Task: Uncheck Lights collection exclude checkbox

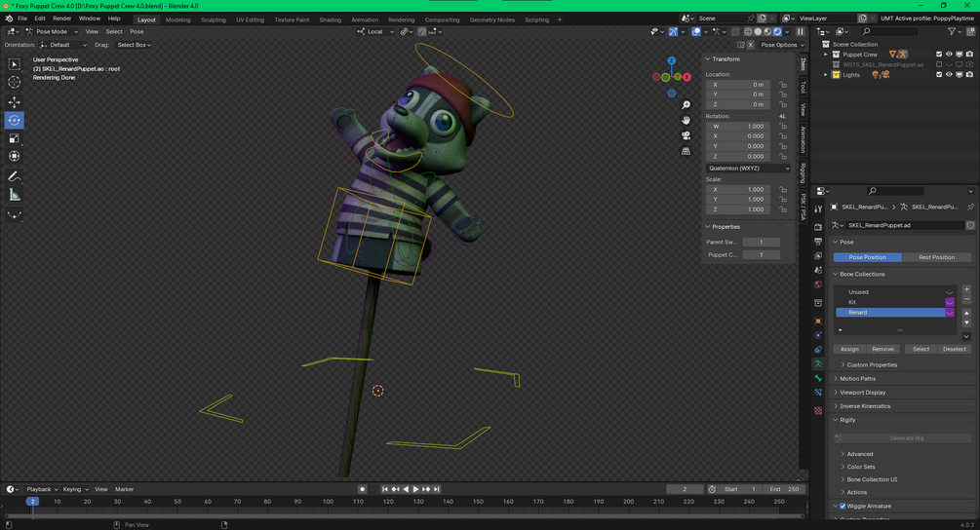Action: (939, 74)
